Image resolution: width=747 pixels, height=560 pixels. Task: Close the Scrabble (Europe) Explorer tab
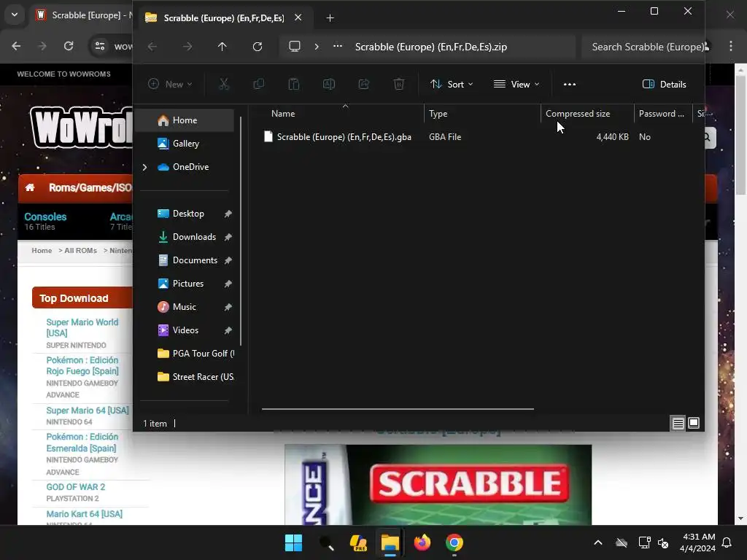298,17
